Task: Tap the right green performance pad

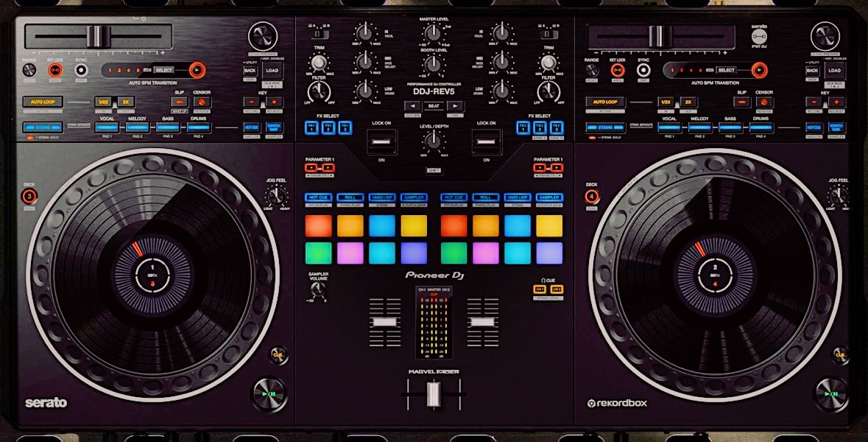Action: (x=454, y=253)
